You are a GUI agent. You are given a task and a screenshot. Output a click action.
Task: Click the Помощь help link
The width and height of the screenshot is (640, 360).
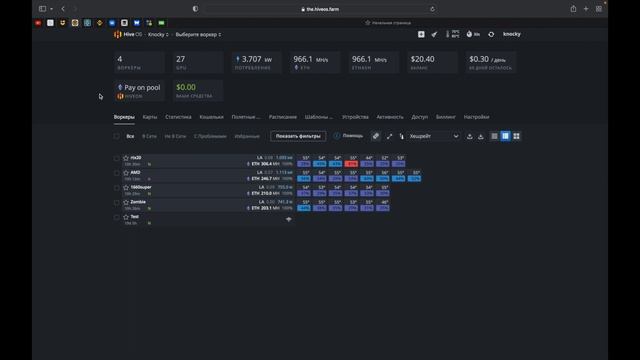pos(348,136)
